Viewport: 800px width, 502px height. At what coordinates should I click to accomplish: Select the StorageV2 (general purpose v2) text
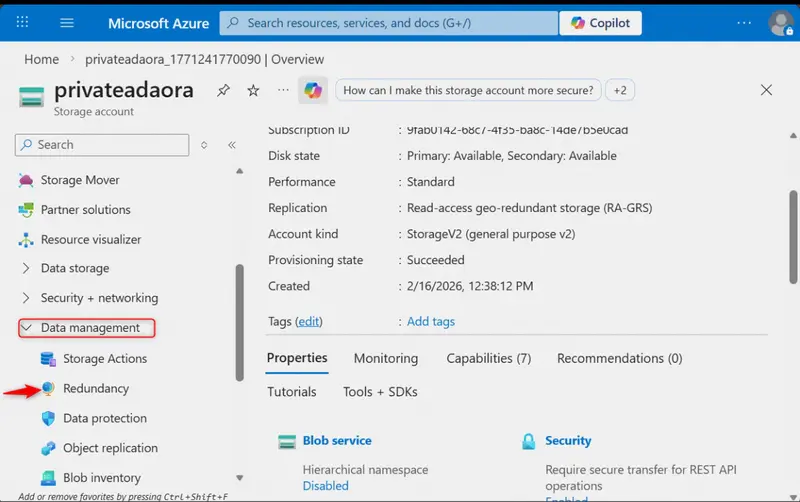(x=491, y=234)
